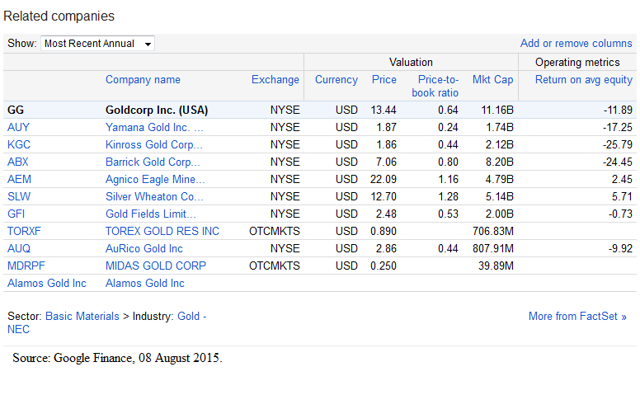This screenshot has height=395, width=640.
Task: Open MIDAS GOLD CORP company link
Action: pyautogui.click(x=156, y=266)
